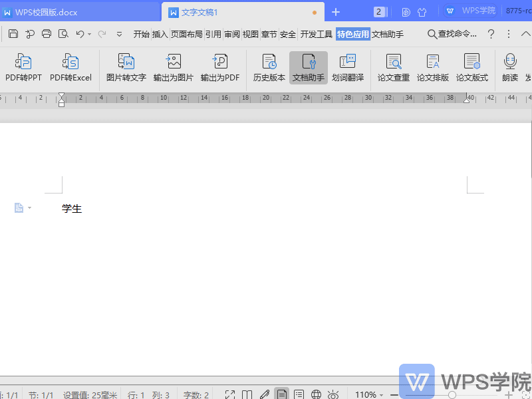Open 历史版本 history
The height and width of the screenshot is (399, 532).
pos(269,68)
